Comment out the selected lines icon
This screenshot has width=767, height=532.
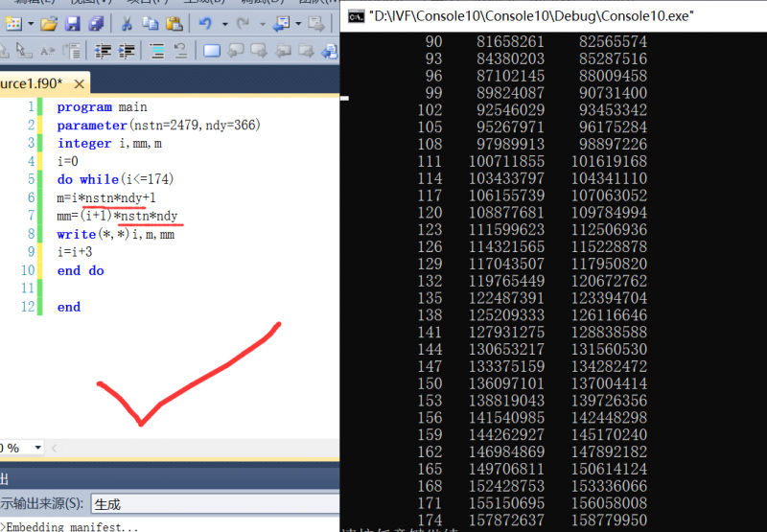(155, 51)
